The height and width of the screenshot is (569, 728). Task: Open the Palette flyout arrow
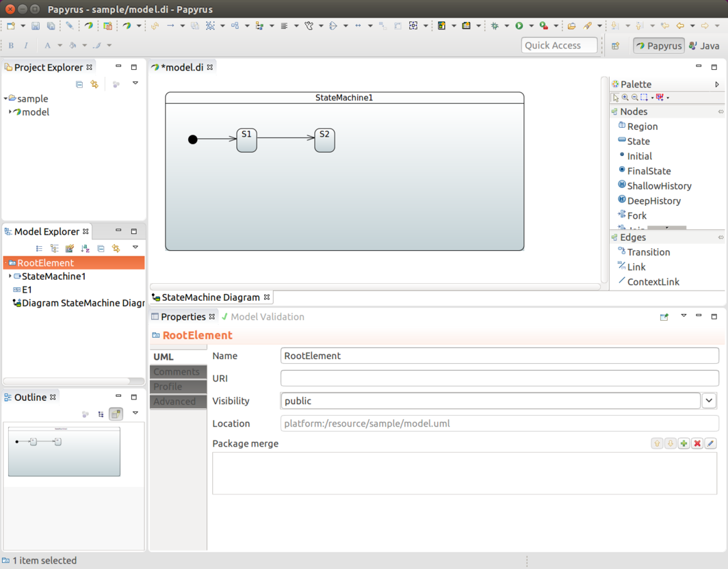pyautogui.click(x=717, y=85)
